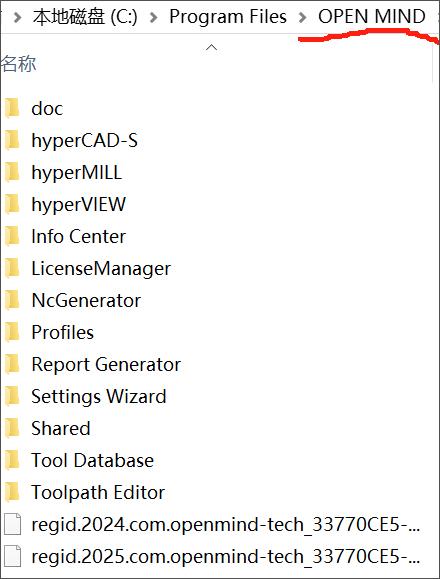Open the chevron dropdown before Program Files
Viewport: 440px width, 579px height.
point(154,17)
